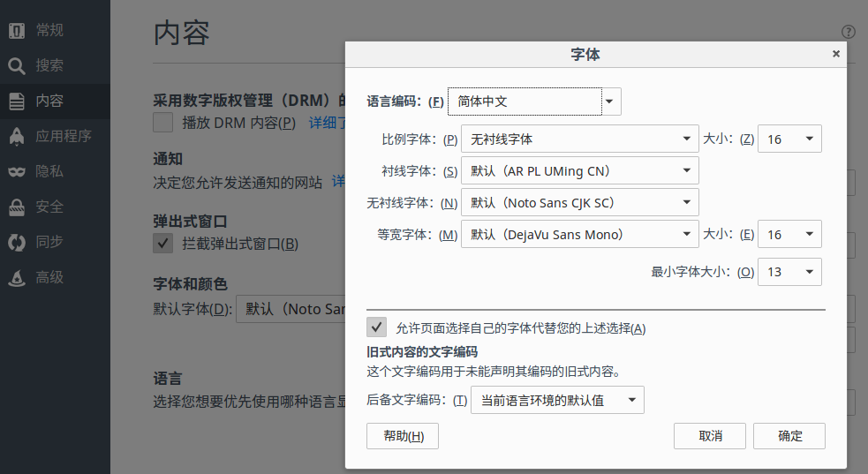Open 应用程序 via the rocket icon
Screen dimensions: 868x474
click(x=16, y=136)
